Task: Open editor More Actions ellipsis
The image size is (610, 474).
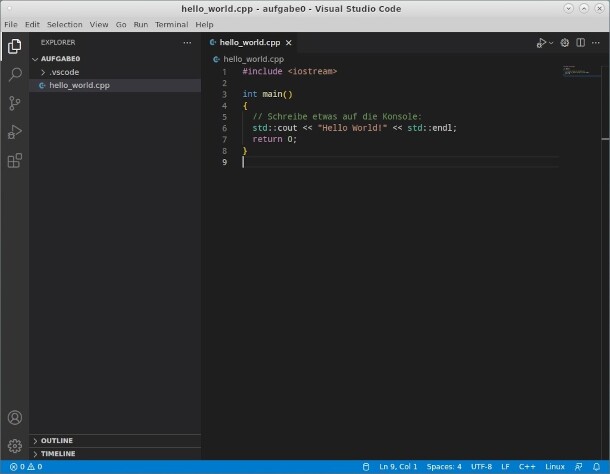Action: tap(596, 43)
